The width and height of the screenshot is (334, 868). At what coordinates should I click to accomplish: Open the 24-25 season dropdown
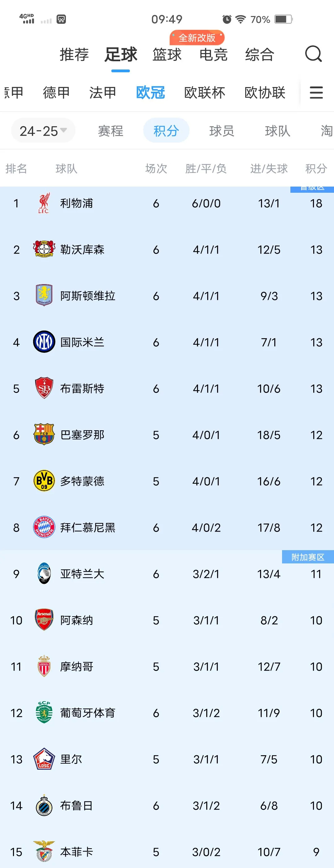coord(43,130)
